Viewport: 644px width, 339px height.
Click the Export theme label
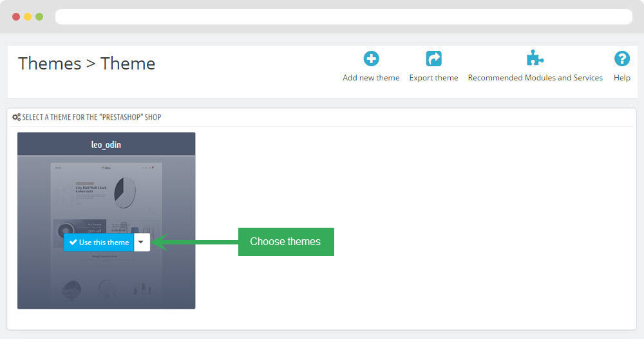(433, 78)
